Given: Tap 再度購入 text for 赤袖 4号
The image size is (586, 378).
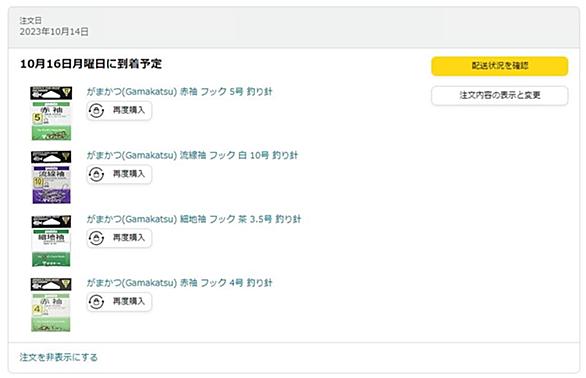Looking at the screenshot, I should point(129,301).
